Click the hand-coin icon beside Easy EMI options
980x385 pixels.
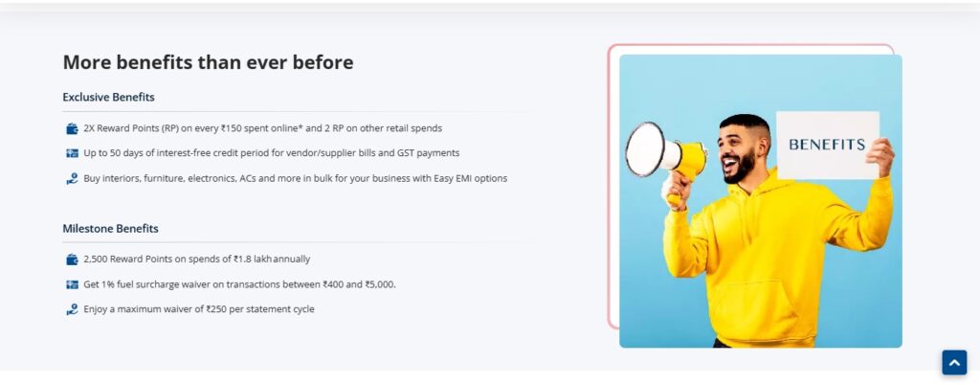click(72, 178)
